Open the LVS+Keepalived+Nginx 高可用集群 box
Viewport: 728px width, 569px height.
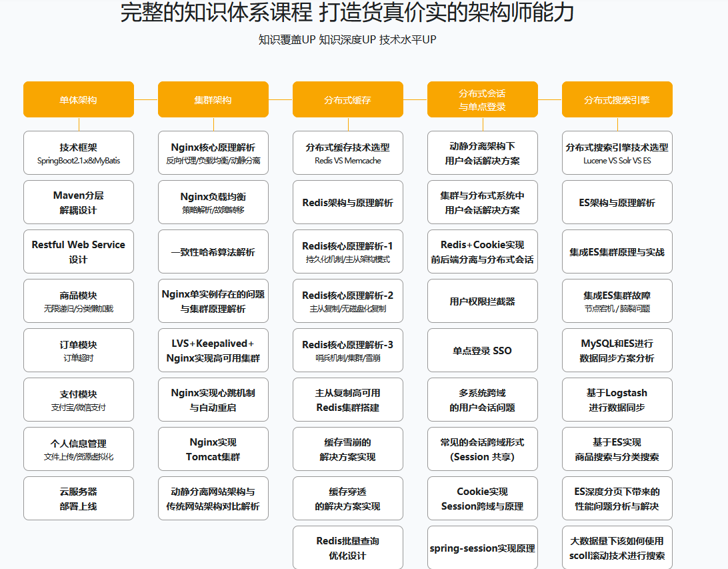click(x=213, y=350)
